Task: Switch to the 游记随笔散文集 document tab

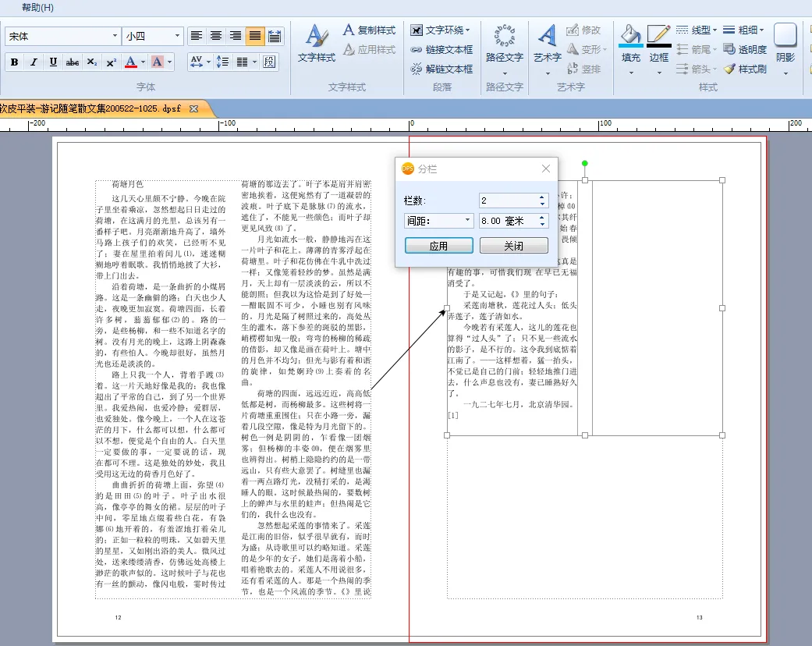Action: [94, 108]
